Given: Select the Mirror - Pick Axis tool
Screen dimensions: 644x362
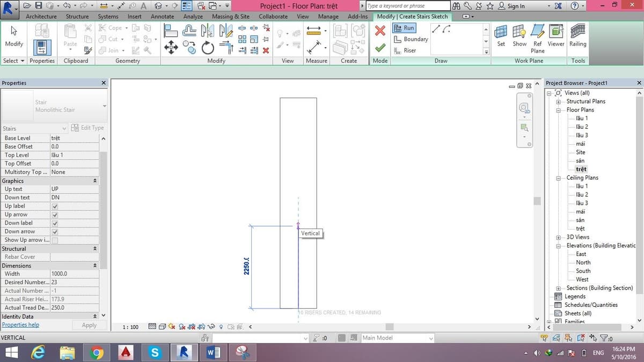Looking at the screenshot, I should [x=208, y=31].
